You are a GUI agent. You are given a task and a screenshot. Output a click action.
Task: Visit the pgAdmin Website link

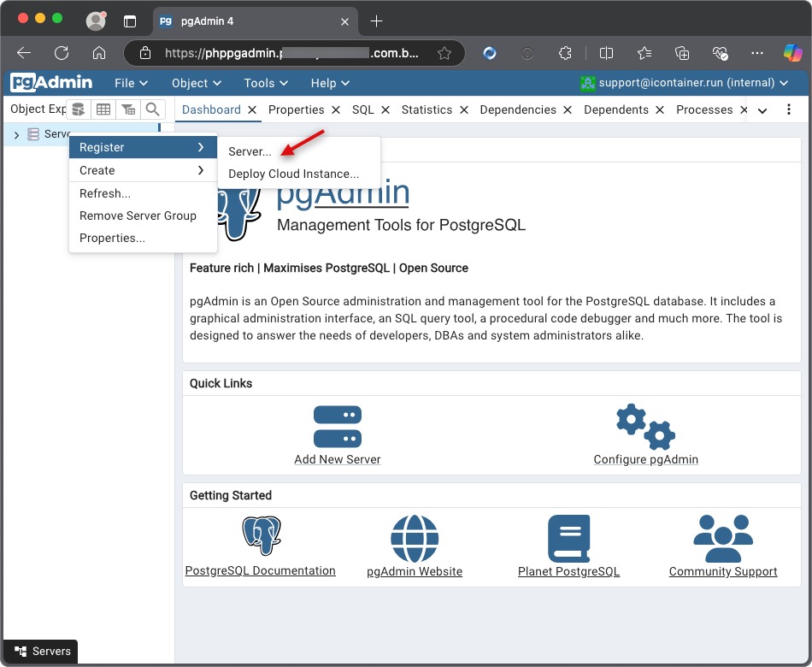click(415, 571)
